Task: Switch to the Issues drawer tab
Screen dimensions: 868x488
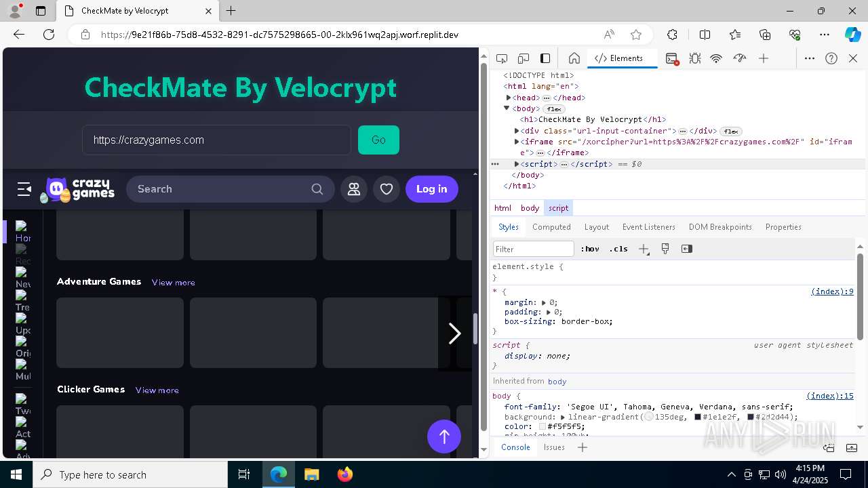Action: point(554,447)
